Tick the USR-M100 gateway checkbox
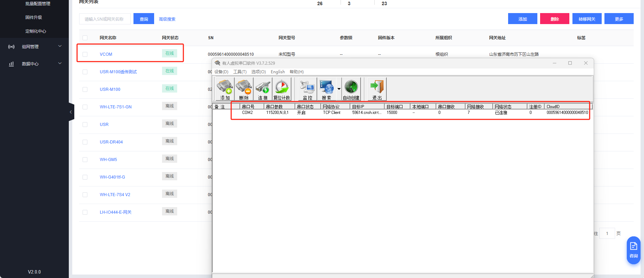The image size is (644, 278). pos(85,89)
